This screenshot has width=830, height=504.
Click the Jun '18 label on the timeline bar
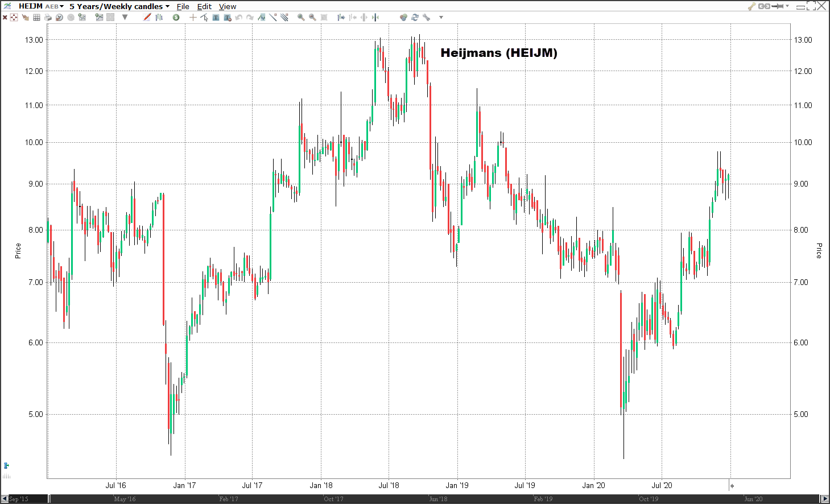pos(438,499)
